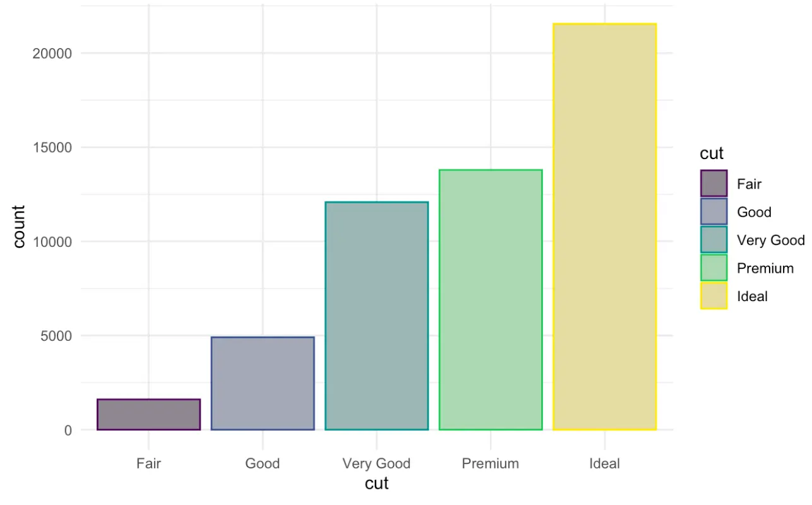
Task: Click the Fair legend color swatch
Action: (x=713, y=184)
